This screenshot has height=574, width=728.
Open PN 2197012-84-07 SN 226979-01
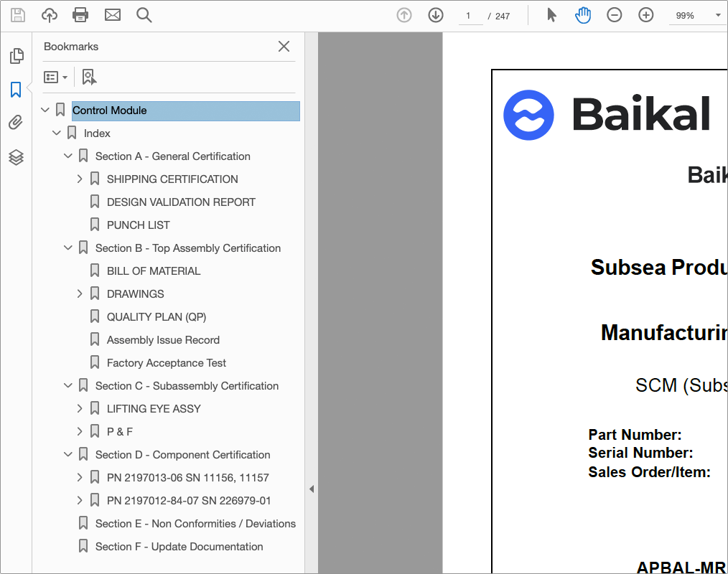[189, 501]
